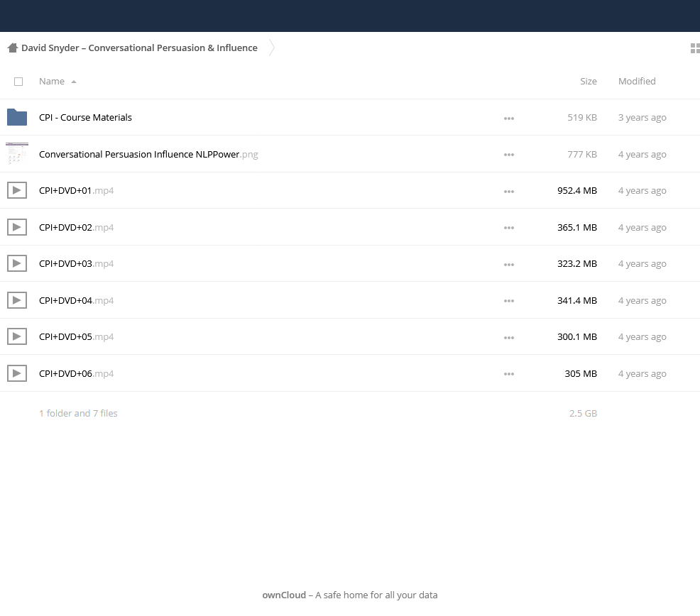
Task: Click the play icon for CPI+DVD+01.mp4
Action: [x=17, y=191]
